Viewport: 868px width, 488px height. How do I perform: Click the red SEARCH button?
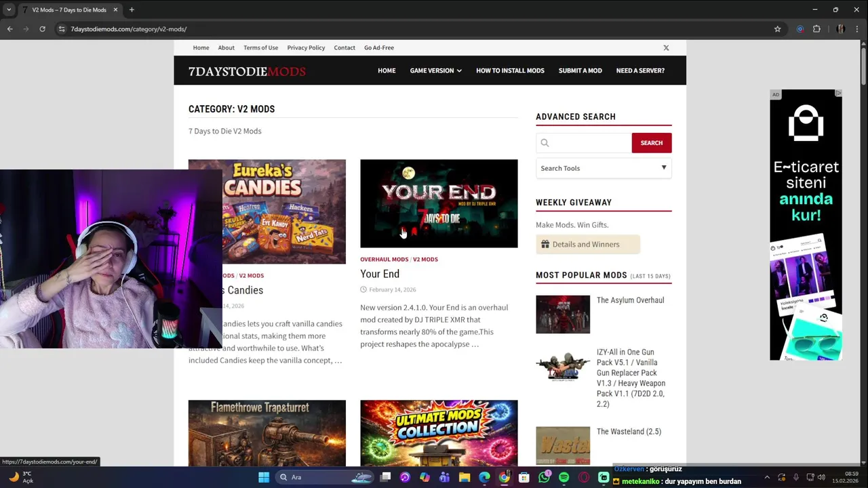tap(652, 143)
